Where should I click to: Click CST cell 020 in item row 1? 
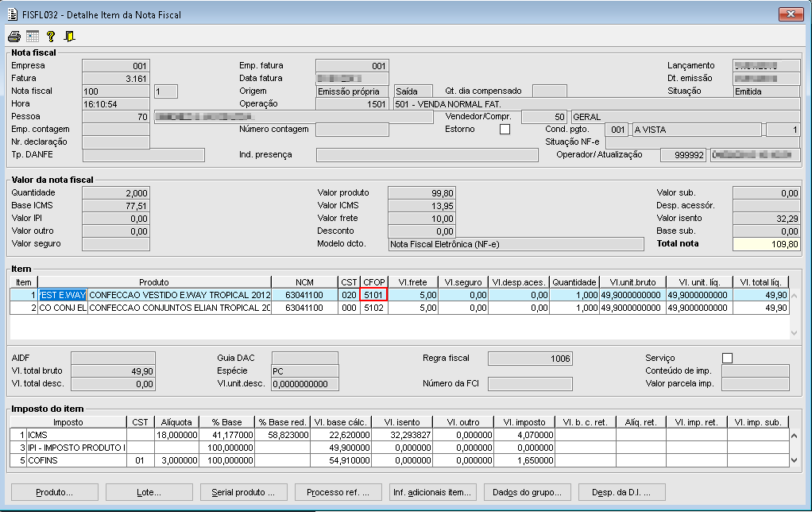349,295
